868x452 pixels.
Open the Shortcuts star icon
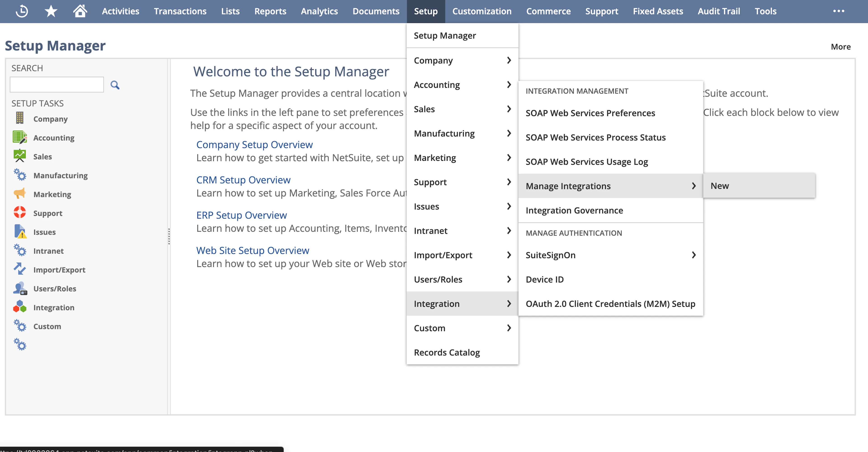point(51,11)
